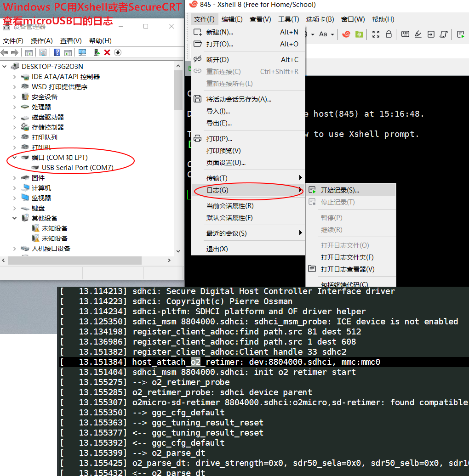
Task: Collapse the 其他设备 node
Action: pos(14,218)
